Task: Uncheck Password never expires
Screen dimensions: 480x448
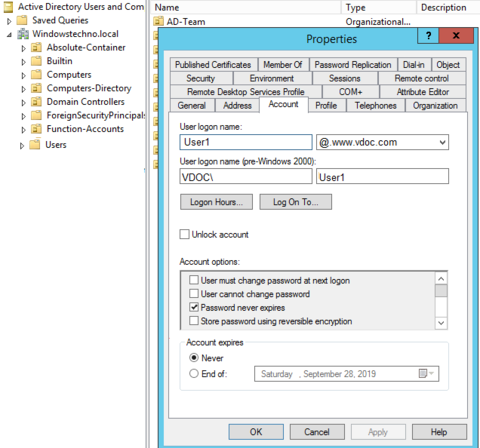Action: pyautogui.click(x=194, y=307)
